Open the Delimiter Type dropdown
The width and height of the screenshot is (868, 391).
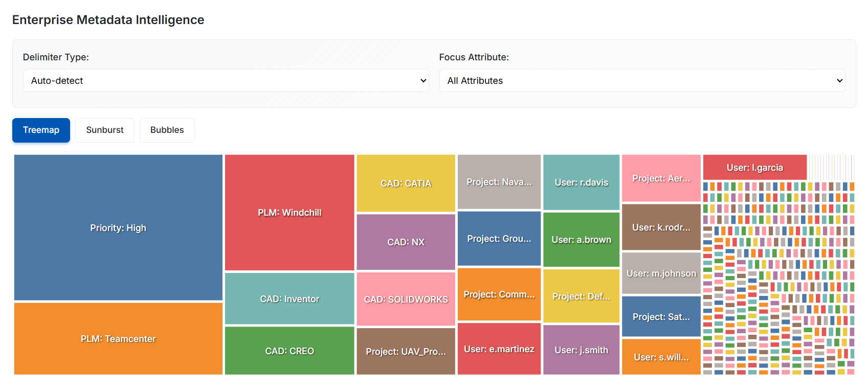point(226,81)
